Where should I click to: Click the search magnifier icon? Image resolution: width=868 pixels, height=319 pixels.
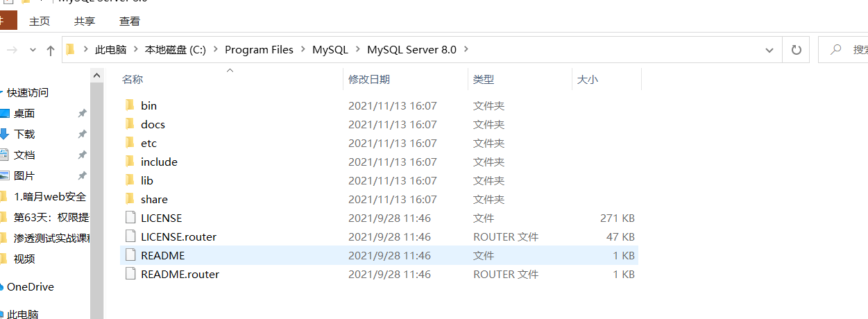[836, 50]
